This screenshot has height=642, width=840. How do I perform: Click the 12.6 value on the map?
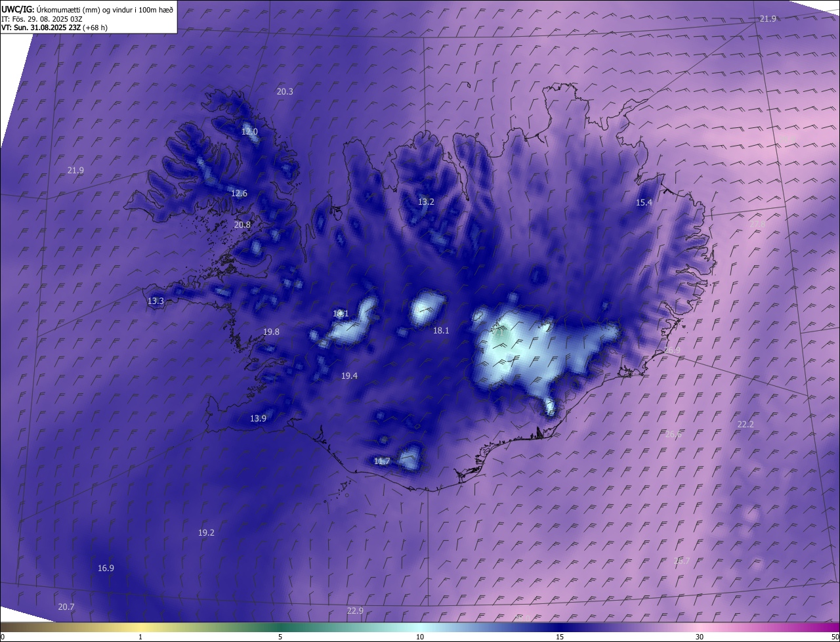239,194
